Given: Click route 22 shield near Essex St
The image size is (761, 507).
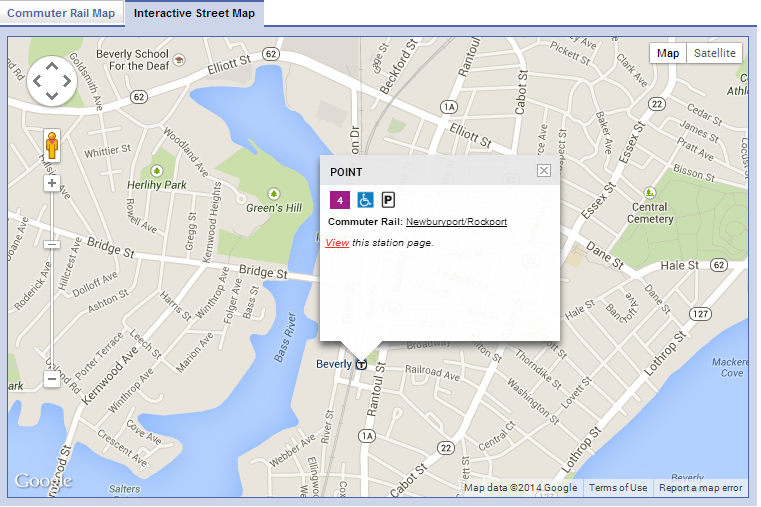Looking at the screenshot, I should 657,104.
